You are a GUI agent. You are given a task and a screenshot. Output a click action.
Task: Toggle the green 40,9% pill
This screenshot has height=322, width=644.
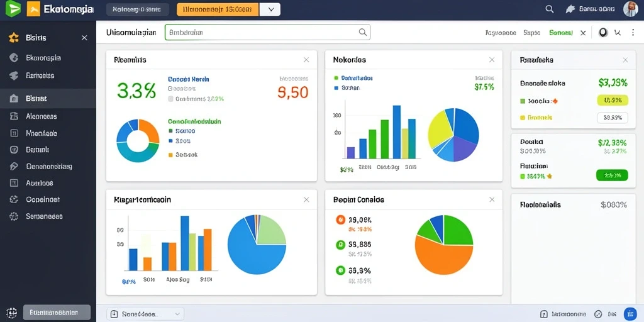(612, 100)
